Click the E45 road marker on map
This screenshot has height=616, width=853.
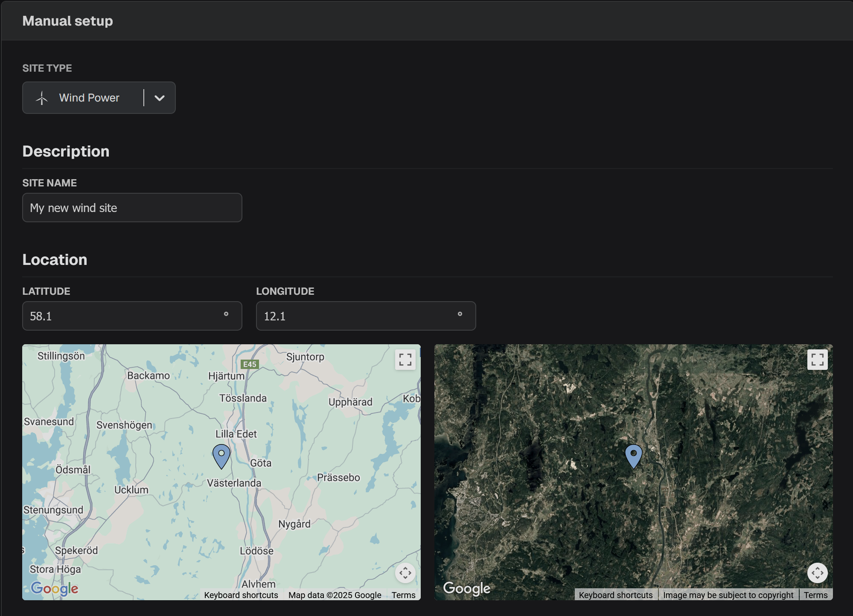(x=250, y=364)
